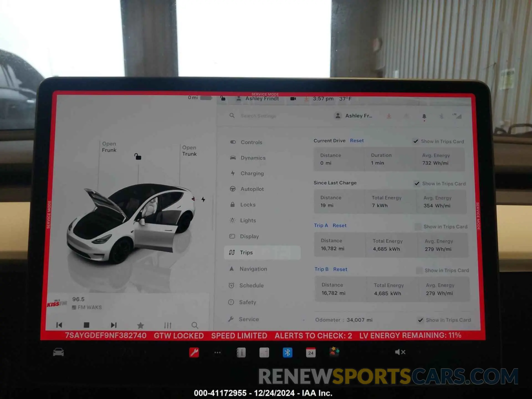Tap Open Frunk label
The width and height of the screenshot is (532, 399).
(109, 147)
